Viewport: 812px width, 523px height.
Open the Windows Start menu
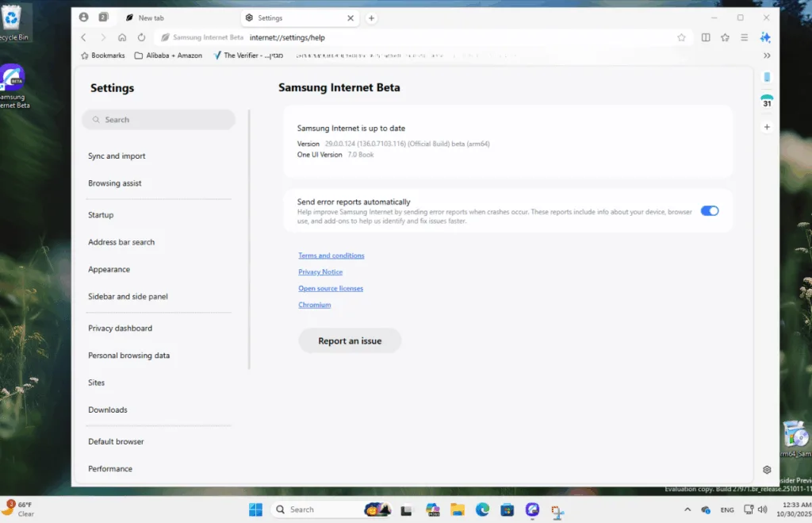pyautogui.click(x=255, y=510)
